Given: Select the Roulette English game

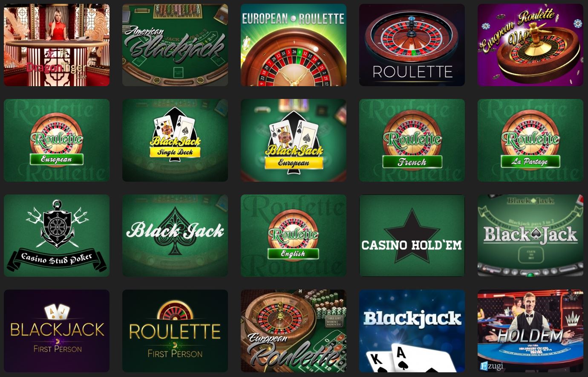Looking at the screenshot, I should coord(294,236).
